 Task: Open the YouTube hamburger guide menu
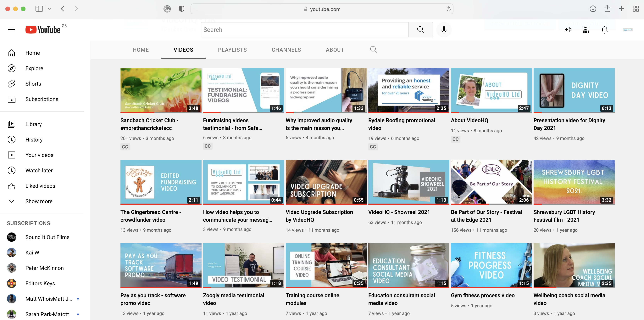pos(12,30)
